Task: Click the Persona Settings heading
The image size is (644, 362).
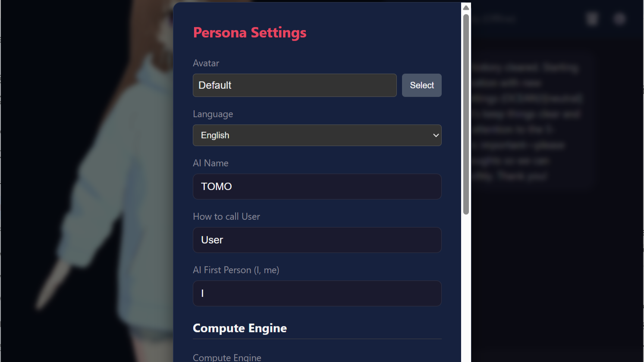Action: 250,33
